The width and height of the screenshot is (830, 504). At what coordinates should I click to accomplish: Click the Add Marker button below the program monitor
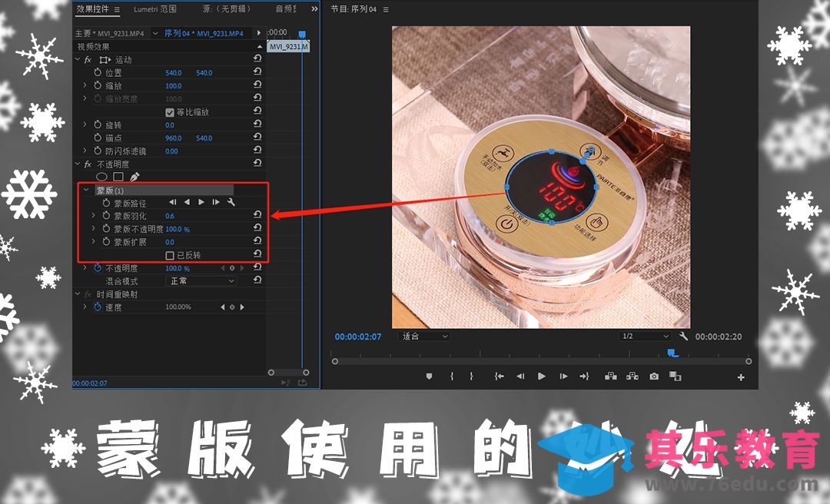pyautogui.click(x=428, y=376)
